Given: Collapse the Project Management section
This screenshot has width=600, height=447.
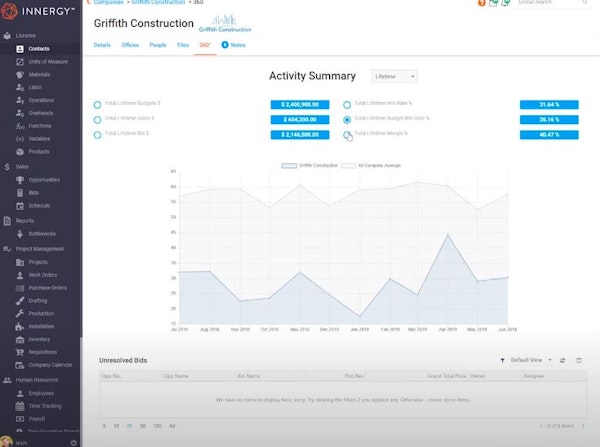Looking at the screenshot, I should (39, 249).
